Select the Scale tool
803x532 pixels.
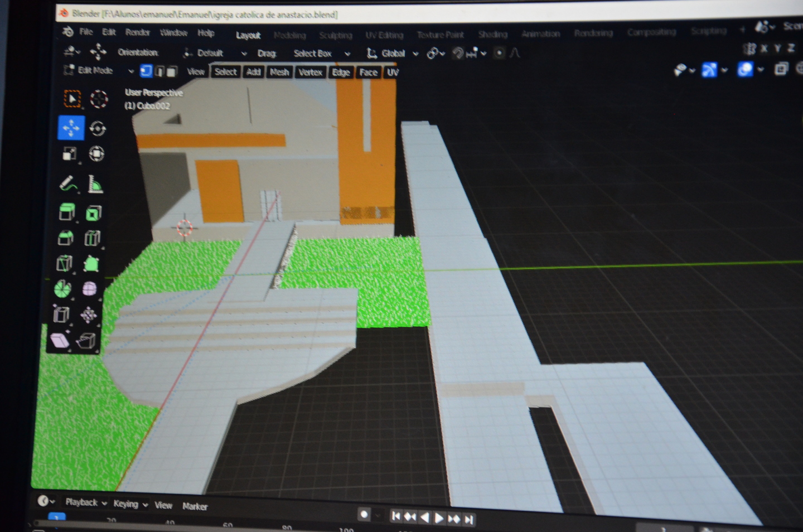[x=70, y=153]
